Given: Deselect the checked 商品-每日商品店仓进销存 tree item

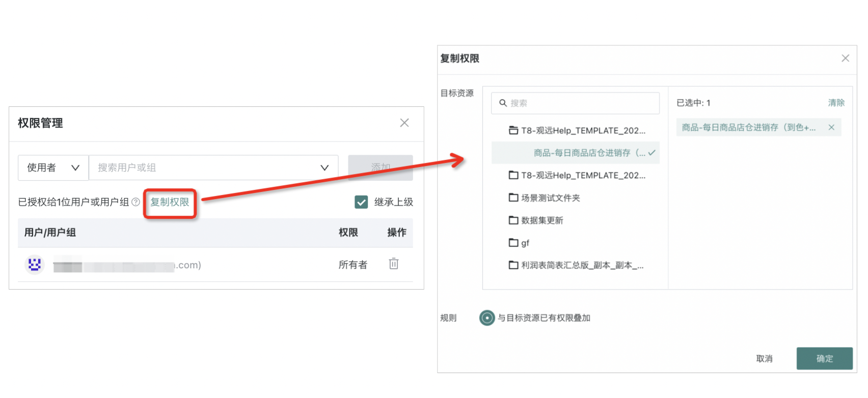Looking at the screenshot, I should tap(589, 153).
